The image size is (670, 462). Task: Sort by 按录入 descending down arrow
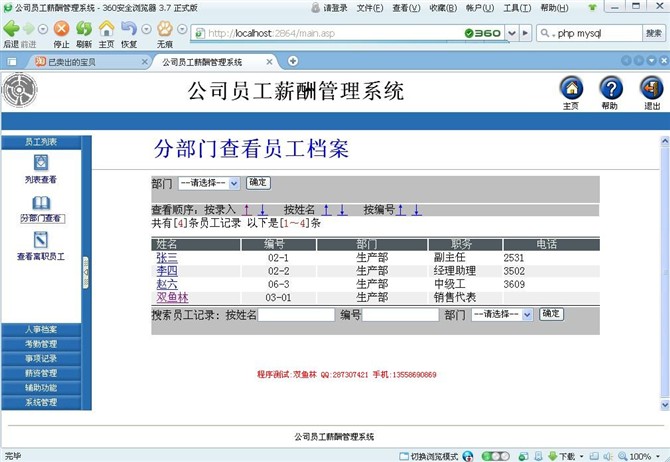[262, 210]
